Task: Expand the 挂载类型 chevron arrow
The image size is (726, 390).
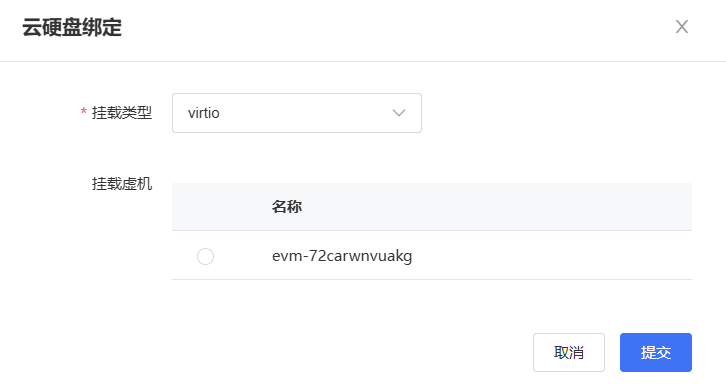Action: 399,113
